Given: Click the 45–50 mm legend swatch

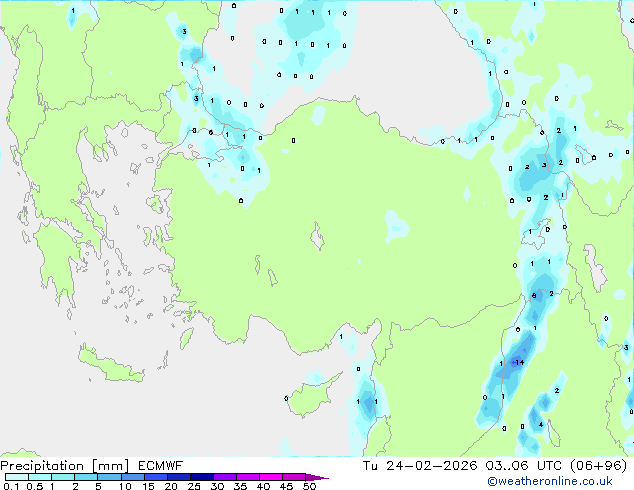Looking at the screenshot, I should point(294,477).
